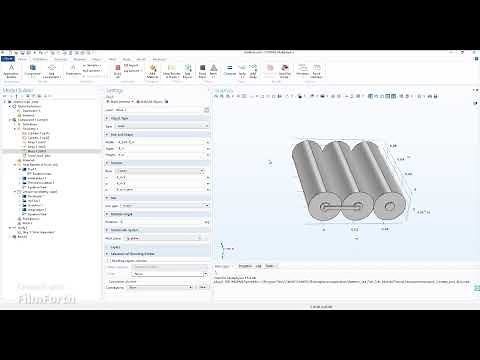Click inside the Width input field
This screenshot has width=480, height=360.
pos(161,142)
